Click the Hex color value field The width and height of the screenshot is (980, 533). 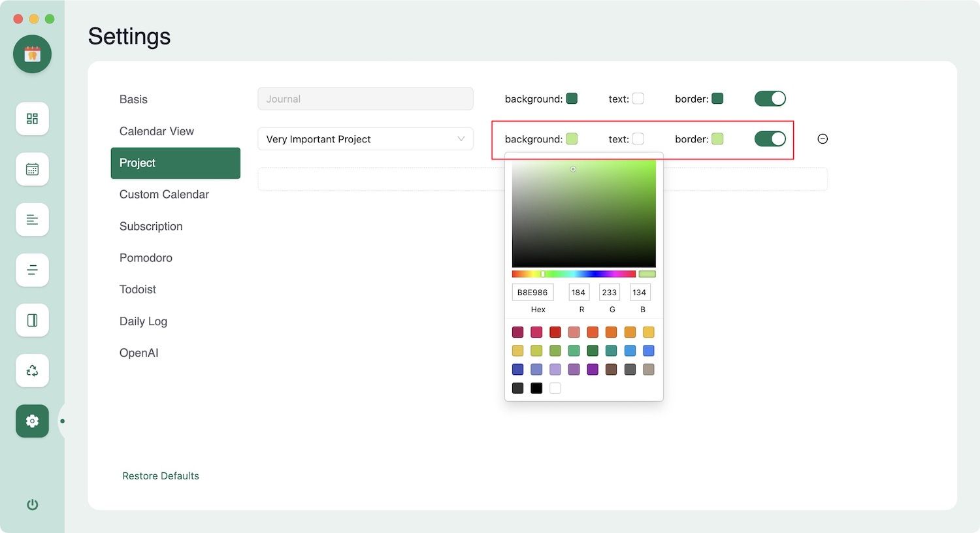click(x=532, y=292)
